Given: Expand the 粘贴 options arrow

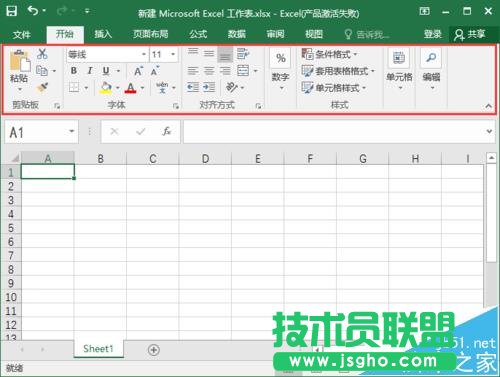Looking at the screenshot, I should pyautogui.click(x=20, y=89).
